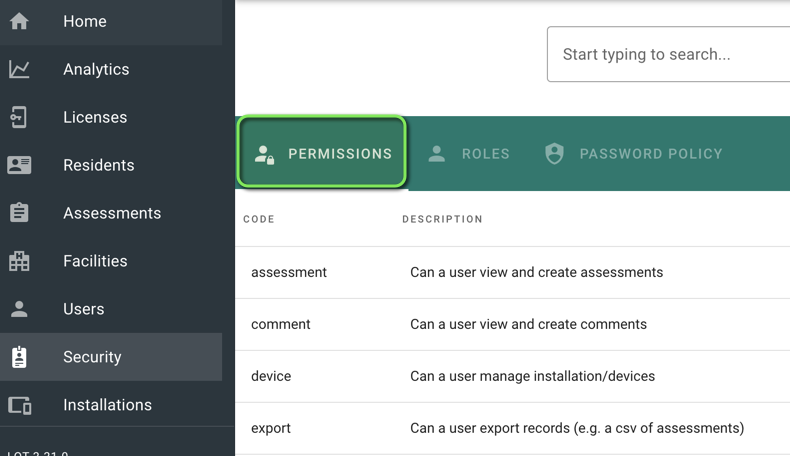The width and height of the screenshot is (790, 456).
Task: Click the Roles person icon
Action: tap(437, 154)
